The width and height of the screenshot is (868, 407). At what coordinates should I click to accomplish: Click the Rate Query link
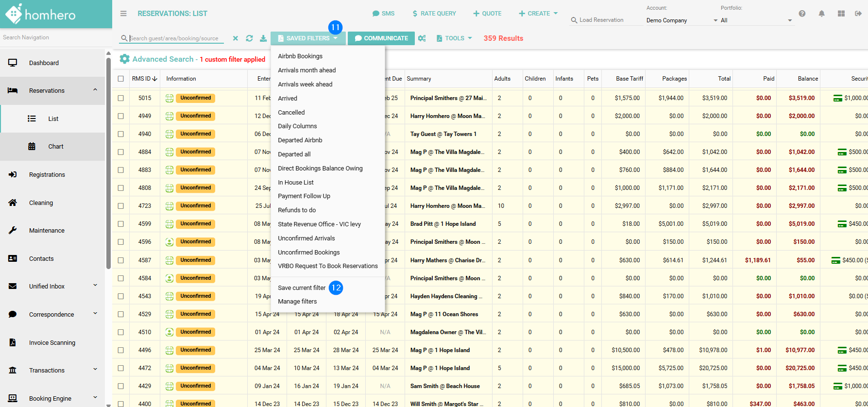click(434, 14)
